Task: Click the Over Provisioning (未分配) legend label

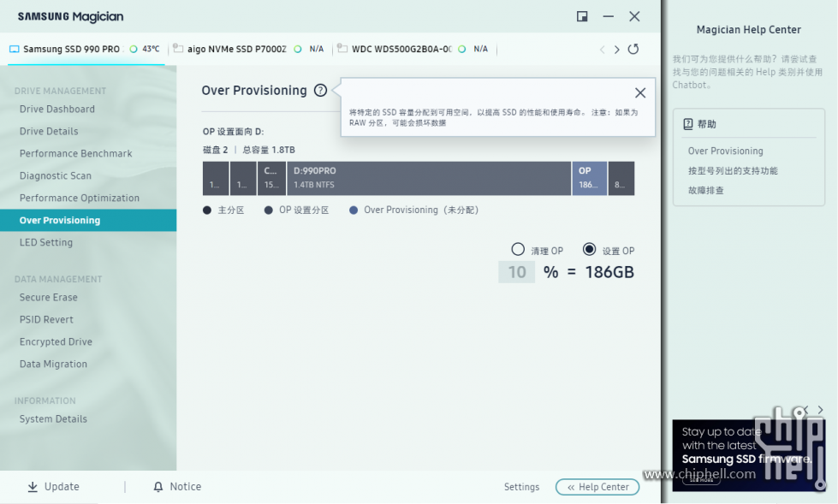Action: [421, 210]
